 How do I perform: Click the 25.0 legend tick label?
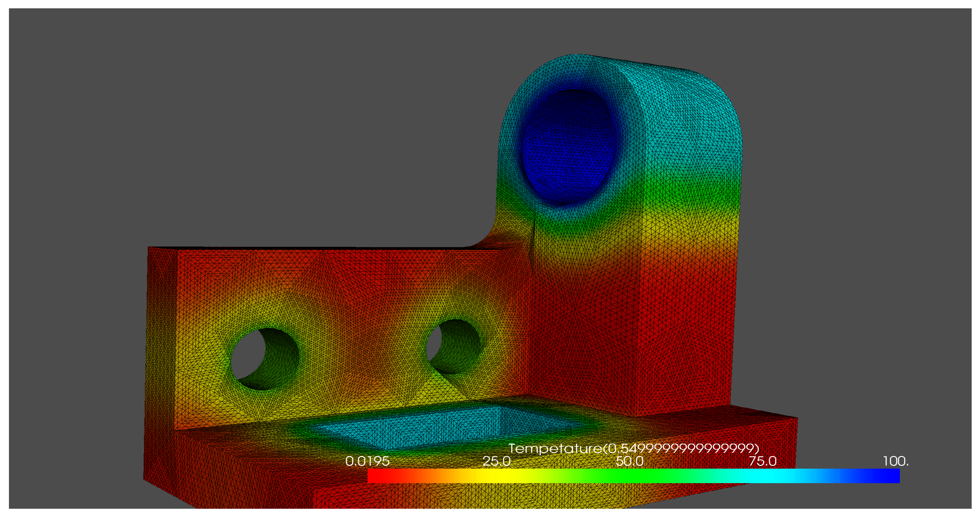[496, 461]
